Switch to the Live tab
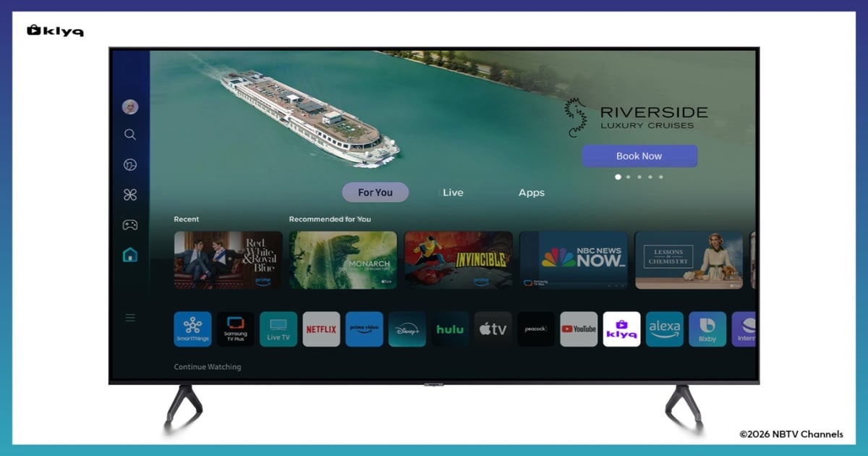 [453, 192]
